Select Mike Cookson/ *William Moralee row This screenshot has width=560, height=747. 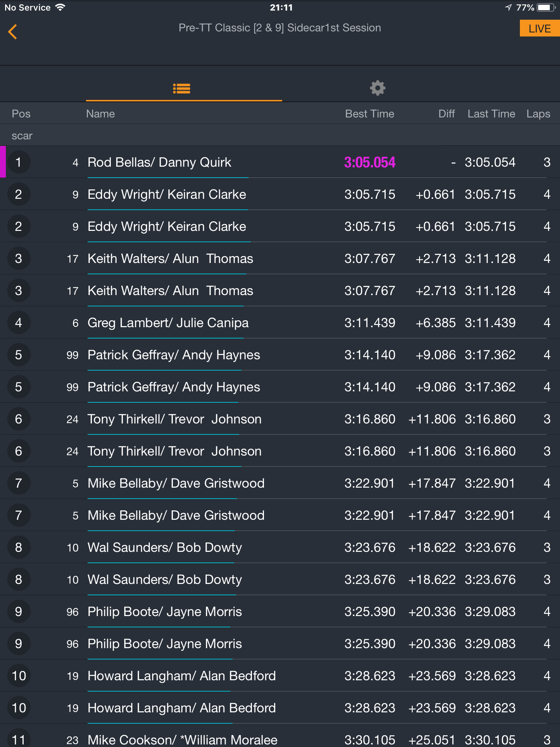tap(280, 736)
